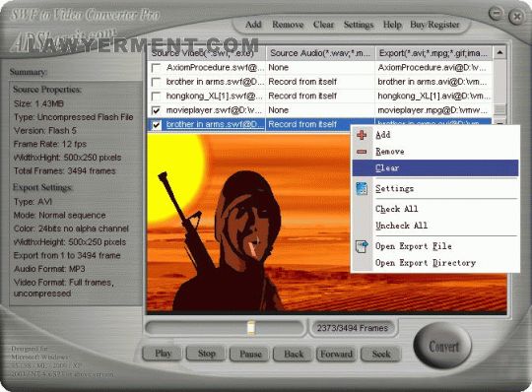Click the Frame Rate: 12 fps text
Viewport: 532px width, 392px height.
[x=50, y=144]
